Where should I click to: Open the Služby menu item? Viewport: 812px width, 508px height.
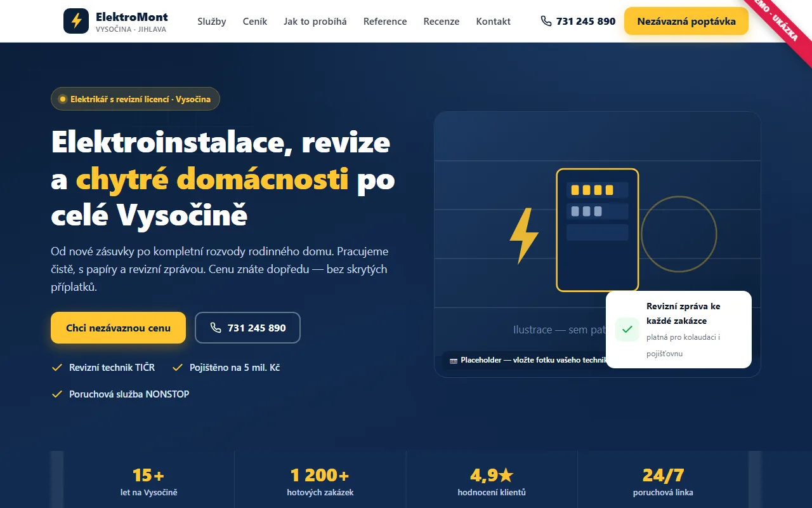[x=212, y=21]
